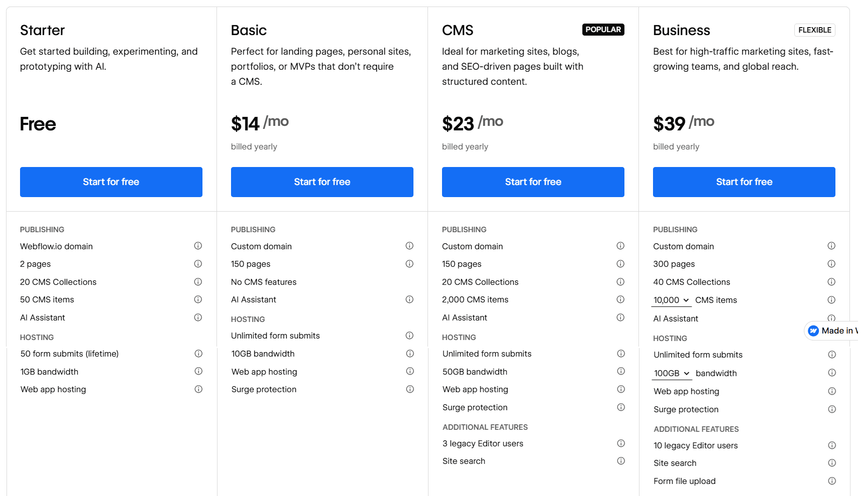Image resolution: width=868 pixels, height=496 pixels.
Task: View info for 50 form submits (lifetime)
Action: [x=198, y=353]
